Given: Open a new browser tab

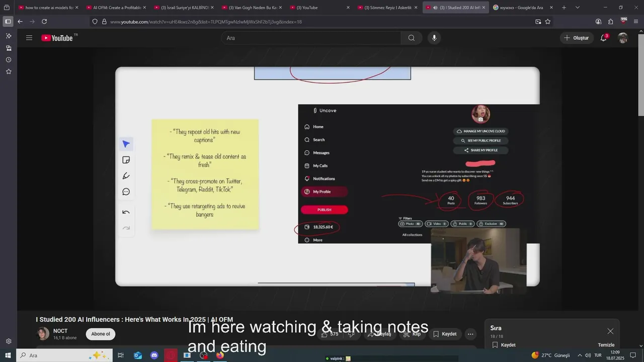Looking at the screenshot, I should tap(564, 8).
